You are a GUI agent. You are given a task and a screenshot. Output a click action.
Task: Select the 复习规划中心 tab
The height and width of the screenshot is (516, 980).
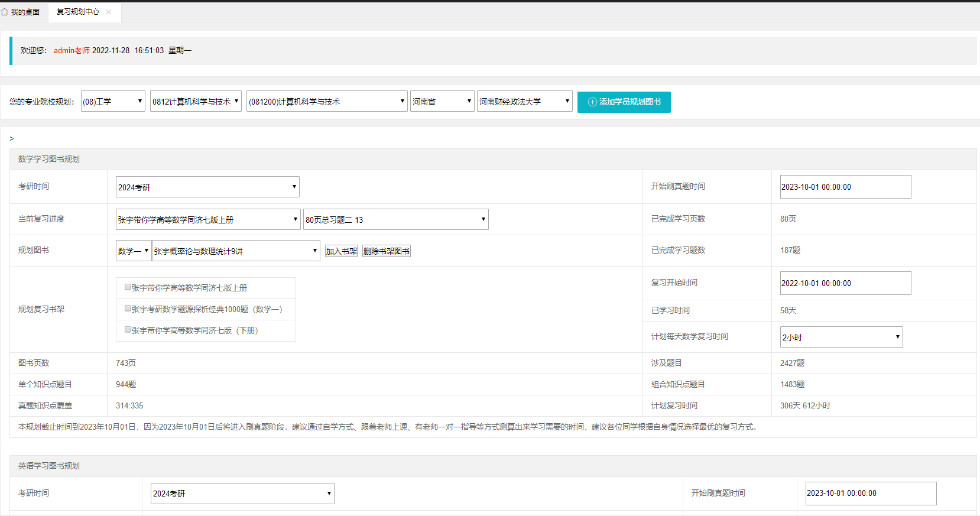(x=77, y=12)
